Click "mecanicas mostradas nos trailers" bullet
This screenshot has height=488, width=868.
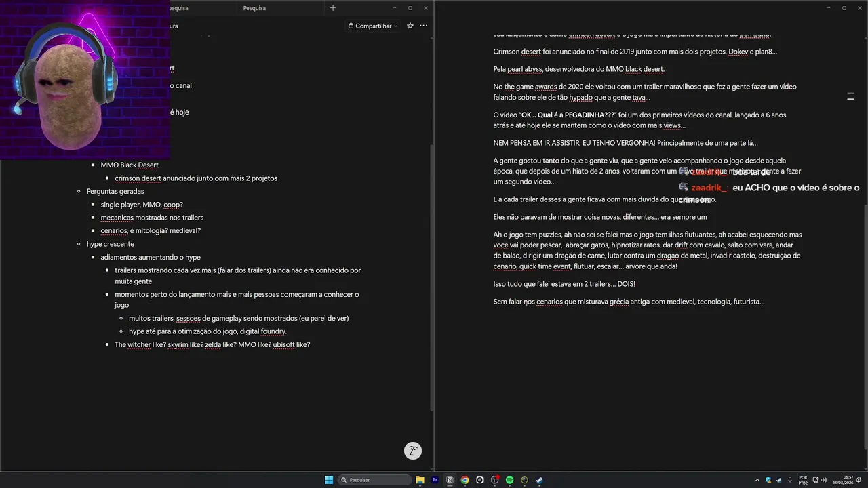coord(152,218)
